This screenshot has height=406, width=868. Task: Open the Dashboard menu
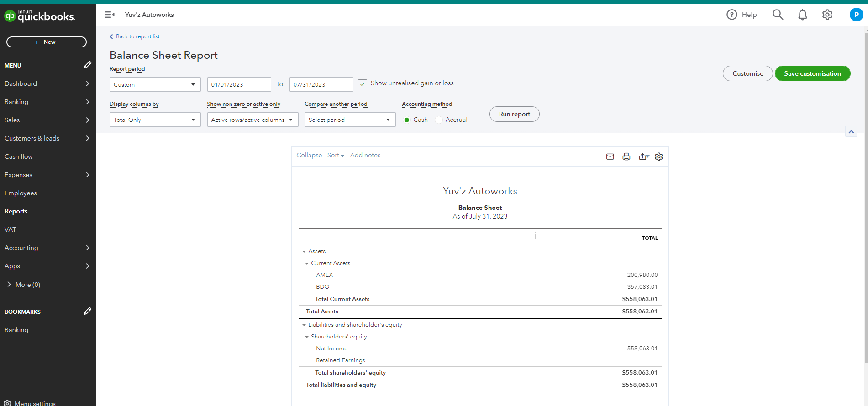click(x=47, y=83)
